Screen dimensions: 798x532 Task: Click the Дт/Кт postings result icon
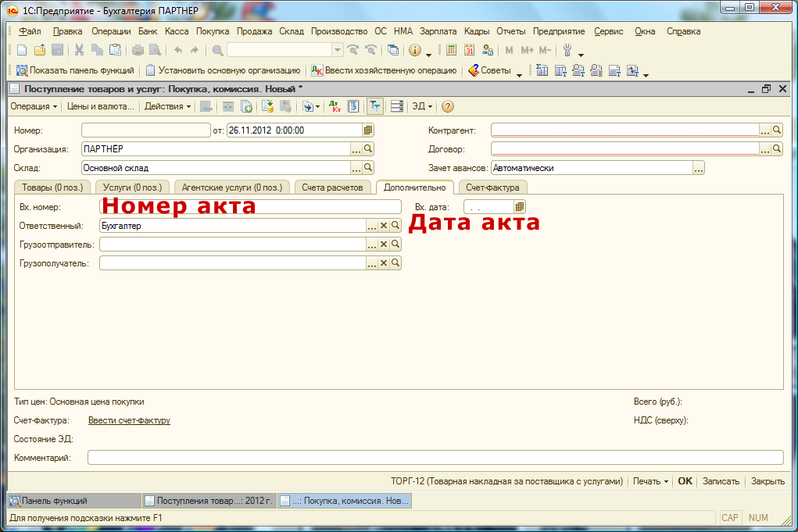[x=335, y=106]
